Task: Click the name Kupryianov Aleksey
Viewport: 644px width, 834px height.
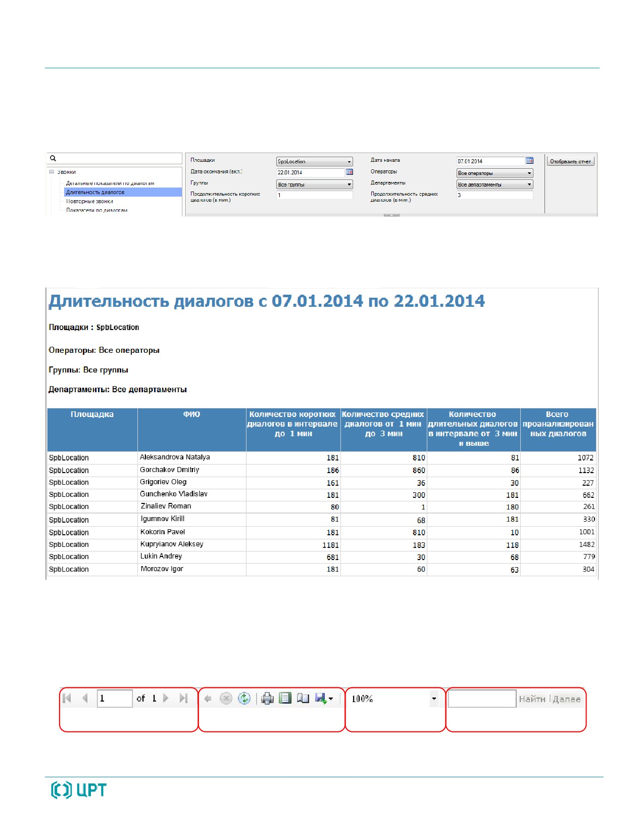Action: tap(172, 544)
